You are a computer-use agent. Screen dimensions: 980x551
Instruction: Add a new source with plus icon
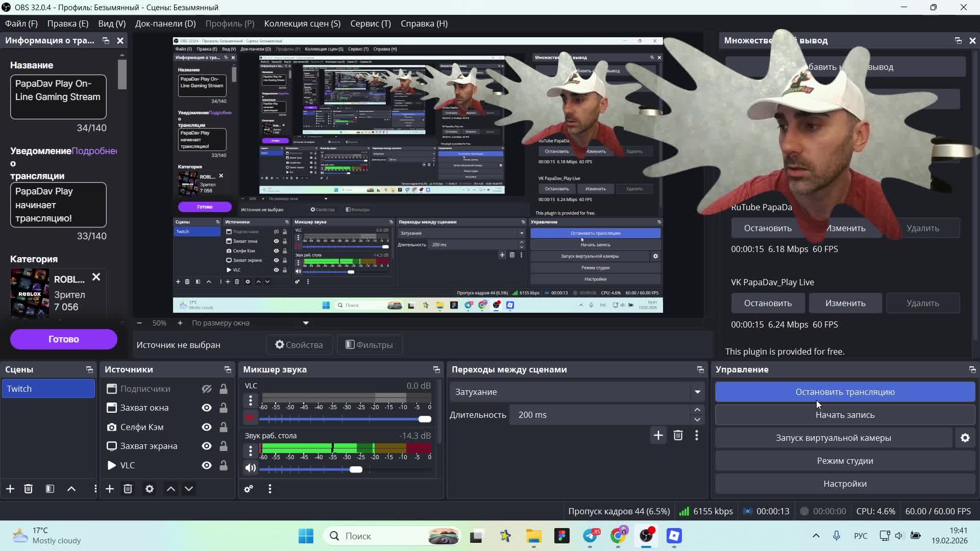tap(110, 489)
